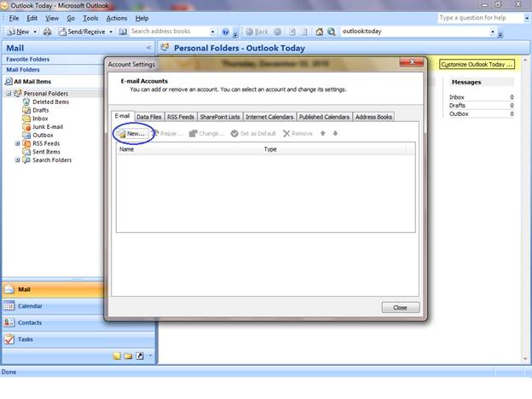The height and width of the screenshot is (399, 532).
Task: Click the Back navigation button
Action: pyautogui.click(x=257, y=32)
